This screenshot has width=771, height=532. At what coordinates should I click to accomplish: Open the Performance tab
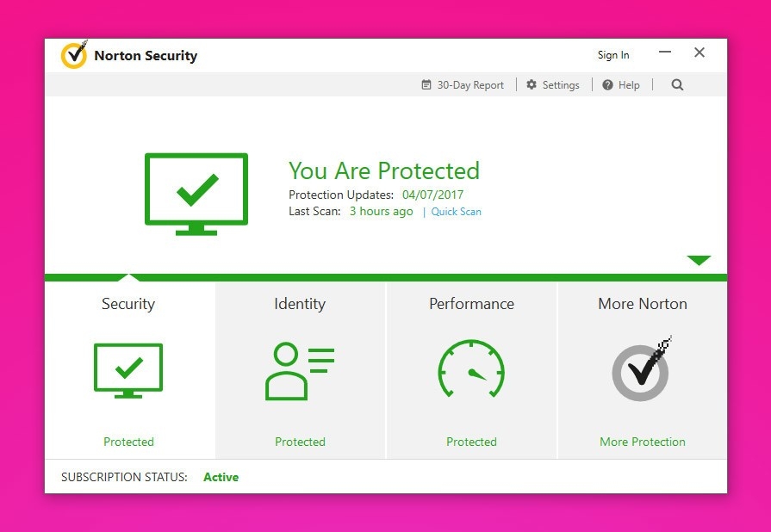471,304
